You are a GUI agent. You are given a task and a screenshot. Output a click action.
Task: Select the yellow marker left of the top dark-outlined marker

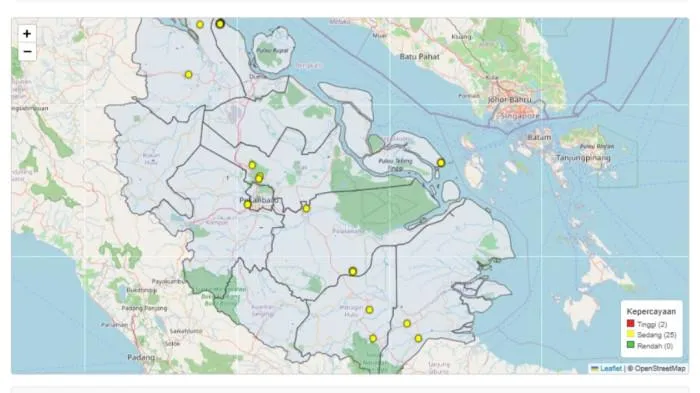click(x=200, y=25)
